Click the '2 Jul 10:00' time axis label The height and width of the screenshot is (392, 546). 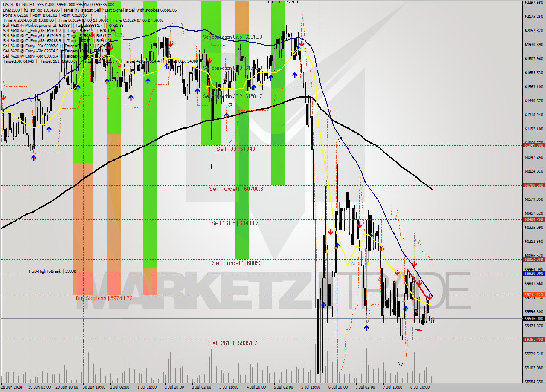click(x=174, y=387)
